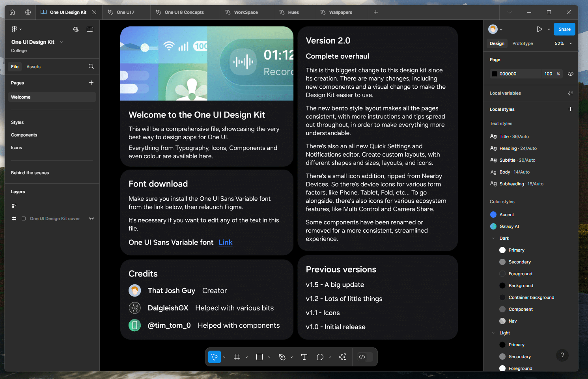Screen dimensions: 588x379
Task: Toggle page background visibility eye
Action: (x=570, y=74)
